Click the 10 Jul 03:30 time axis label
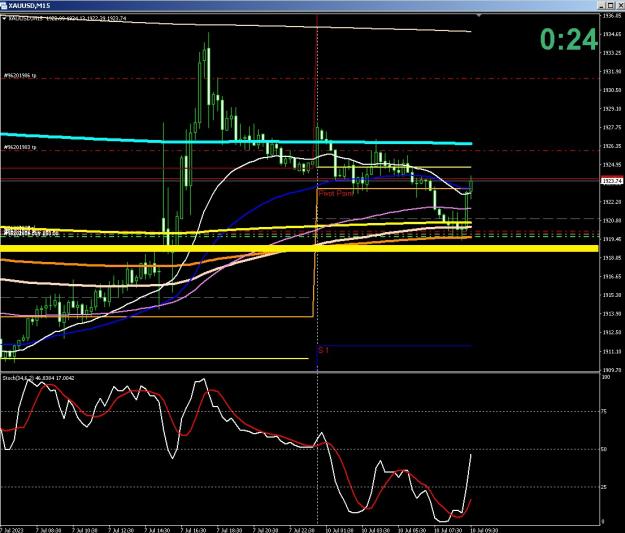The image size is (625, 533). 375,530
